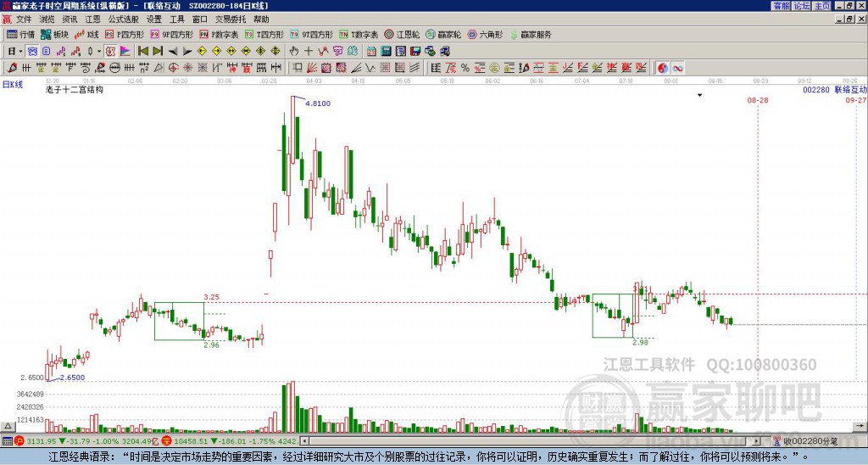Viewport: 868px width, 465px height.
Task: Click the 日K线 label
Action: pyautogui.click(x=13, y=85)
